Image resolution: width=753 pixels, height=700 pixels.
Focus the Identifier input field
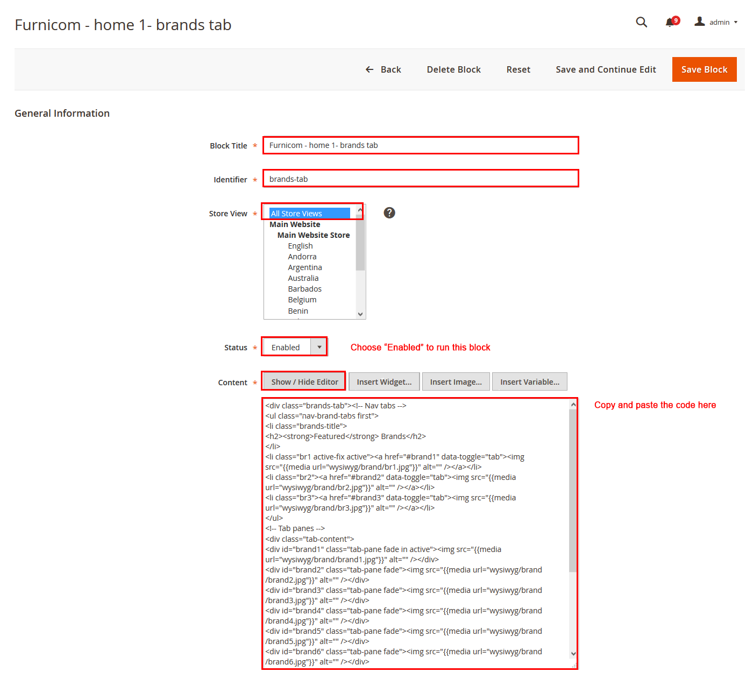[421, 179]
